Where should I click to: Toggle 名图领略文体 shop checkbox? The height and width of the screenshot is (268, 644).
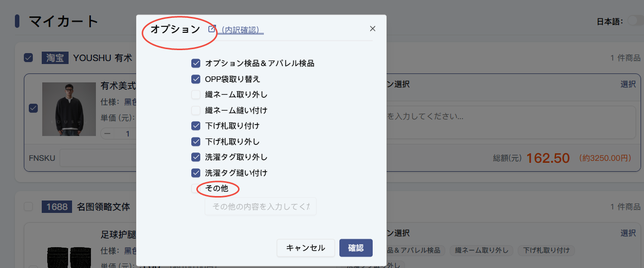[x=29, y=206]
